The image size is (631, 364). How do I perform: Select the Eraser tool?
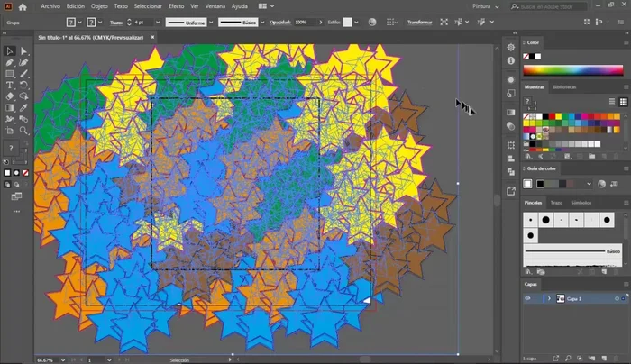click(x=10, y=96)
